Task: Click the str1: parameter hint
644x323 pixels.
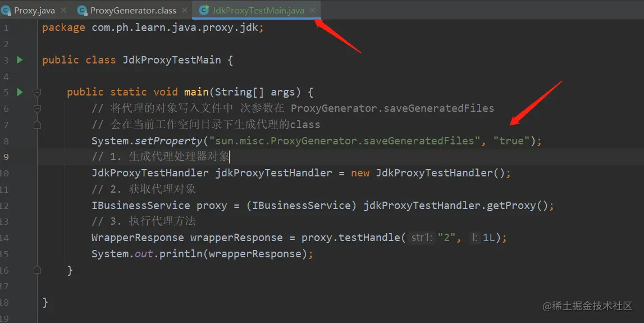Action: point(421,238)
